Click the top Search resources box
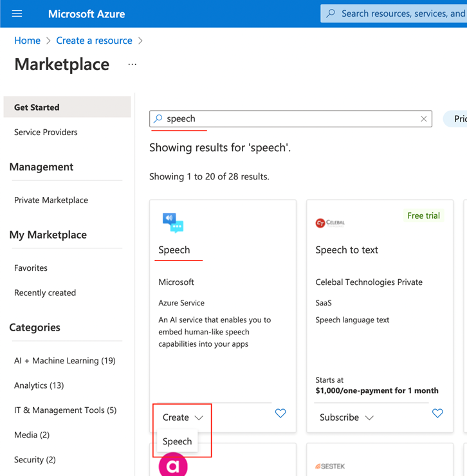The height and width of the screenshot is (476, 467). [394, 14]
